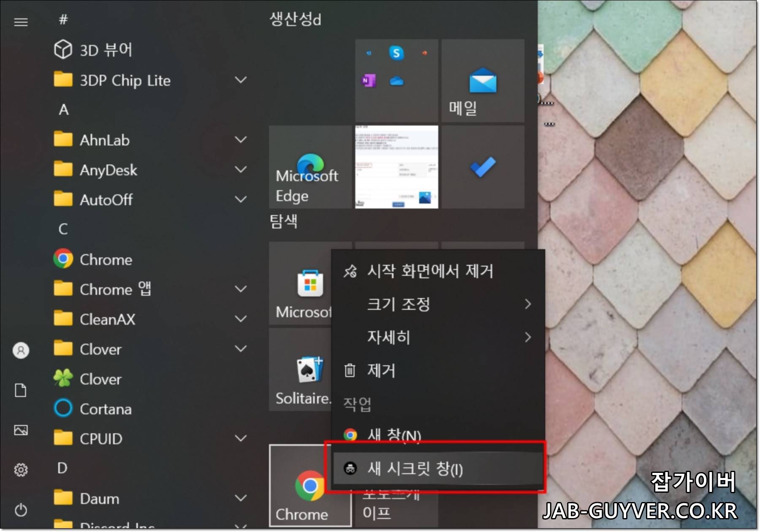
Task: Expand the AnyDesk folder chevron
Action: pos(241,169)
